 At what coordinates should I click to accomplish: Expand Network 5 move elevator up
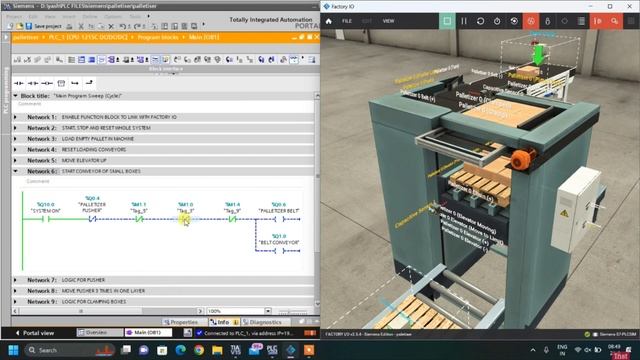click(16, 160)
